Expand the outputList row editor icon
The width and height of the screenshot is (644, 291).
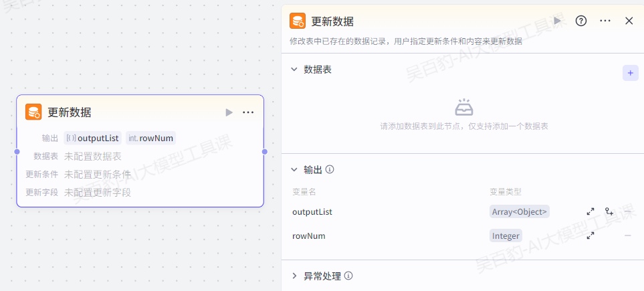(x=591, y=211)
